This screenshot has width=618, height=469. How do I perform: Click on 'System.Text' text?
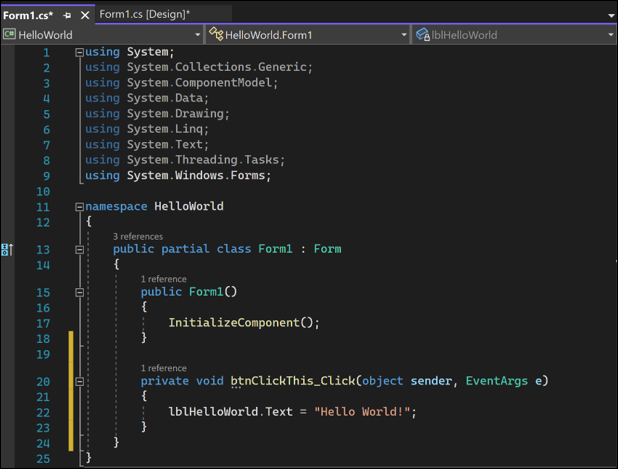click(165, 145)
